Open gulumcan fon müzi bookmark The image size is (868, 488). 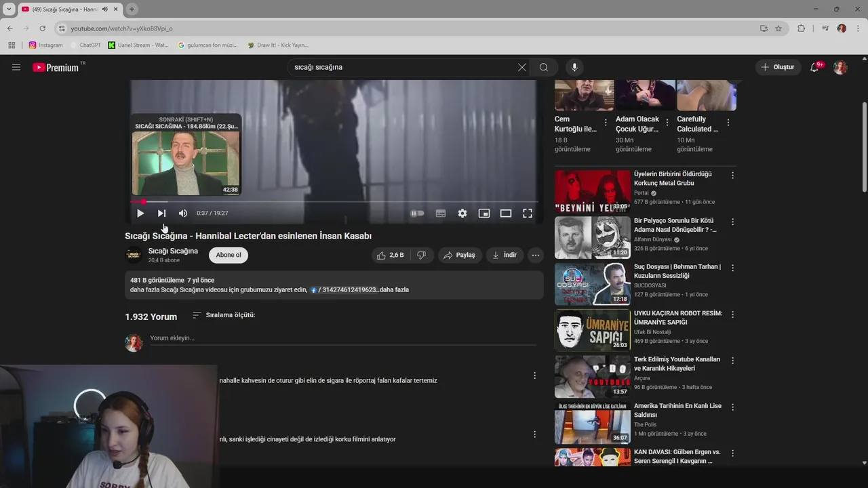(208, 45)
